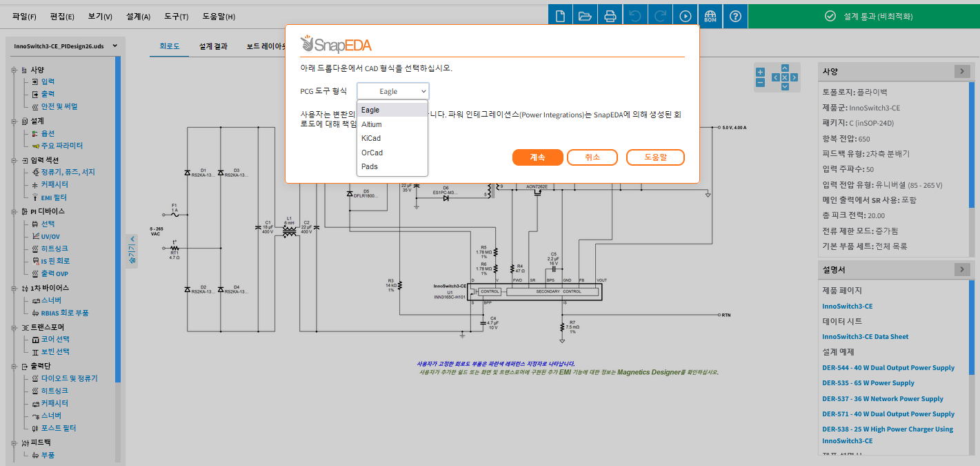The height and width of the screenshot is (466, 980).
Task: Click the open folder toolbar icon
Action: [x=585, y=17]
